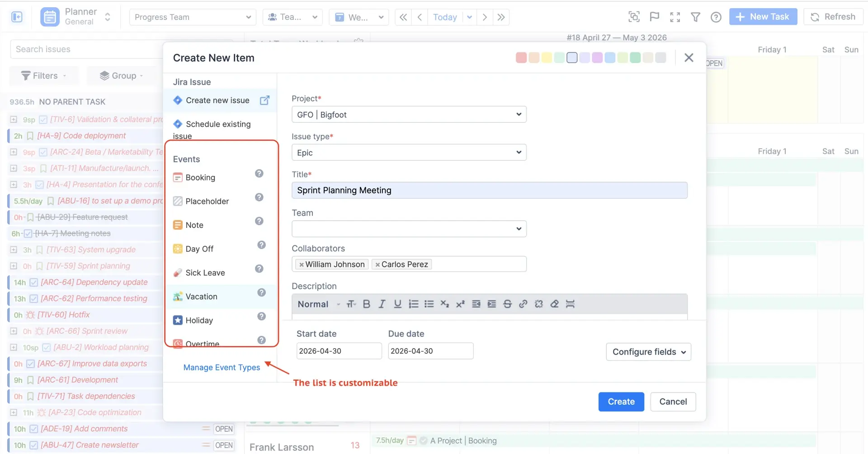Viewport: 868px width, 454px height.
Task: Toggle checkbox for HA-7 Meeting notes
Action: point(28,233)
